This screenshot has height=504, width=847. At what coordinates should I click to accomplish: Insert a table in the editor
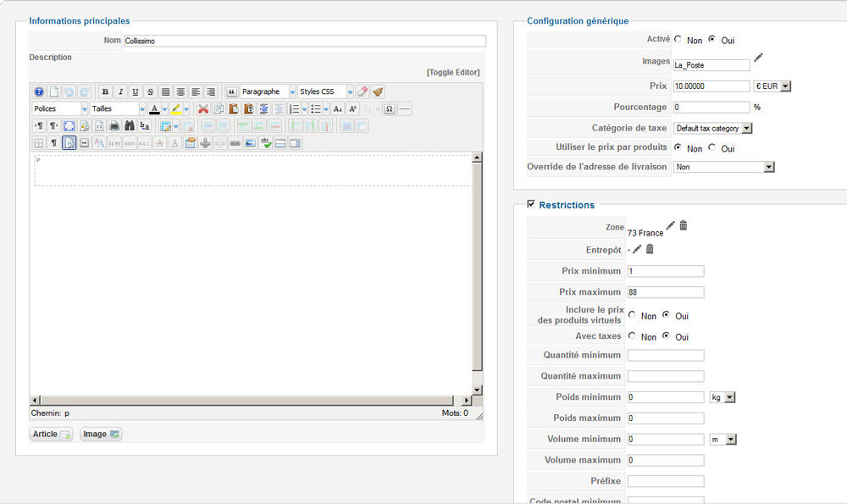pos(166,126)
